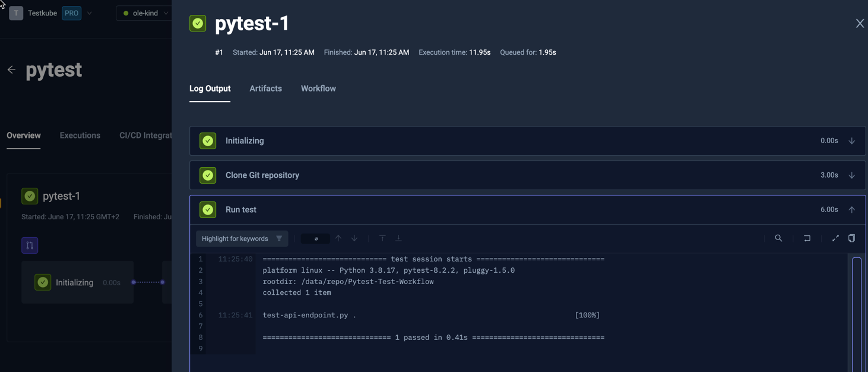Go to previous keyword match arrow
868x372 pixels.
(x=338, y=238)
